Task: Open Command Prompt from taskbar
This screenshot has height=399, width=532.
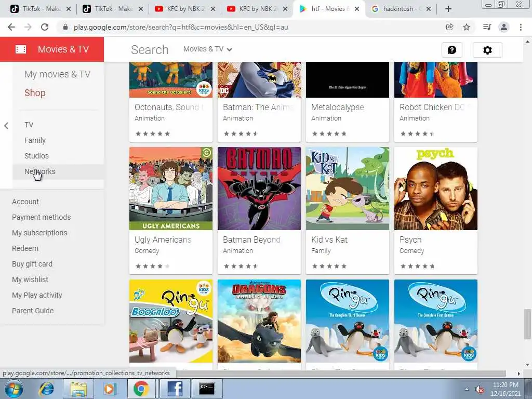Action: (207, 389)
